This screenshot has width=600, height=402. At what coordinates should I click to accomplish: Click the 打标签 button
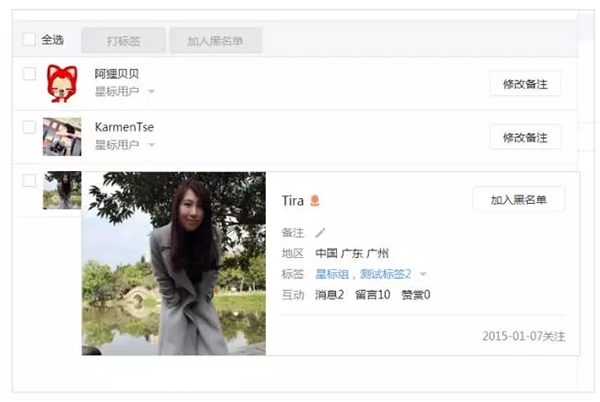pyautogui.click(x=124, y=40)
